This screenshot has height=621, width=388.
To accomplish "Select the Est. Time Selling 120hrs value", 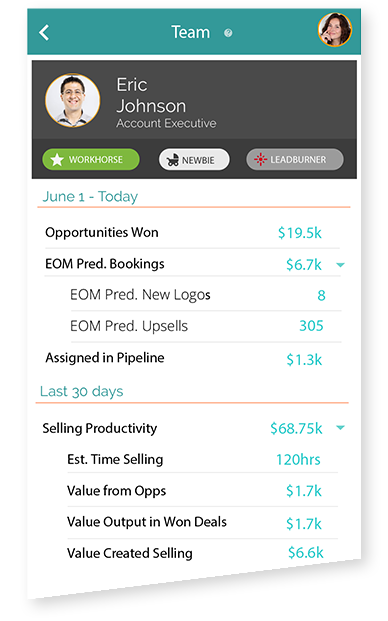I will 298,460.
